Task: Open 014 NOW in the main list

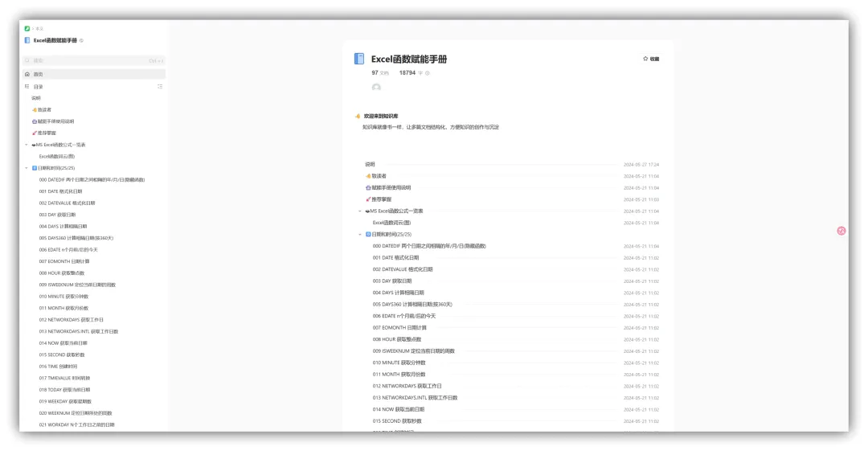Action: (x=399, y=409)
